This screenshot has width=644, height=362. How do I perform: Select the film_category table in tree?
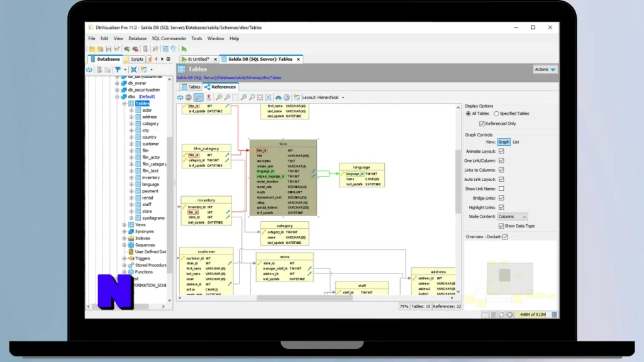point(154,164)
